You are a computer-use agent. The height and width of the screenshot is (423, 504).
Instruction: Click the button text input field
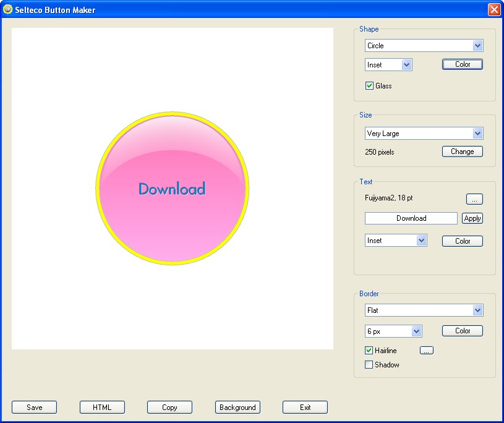click(x=411, y=218)
